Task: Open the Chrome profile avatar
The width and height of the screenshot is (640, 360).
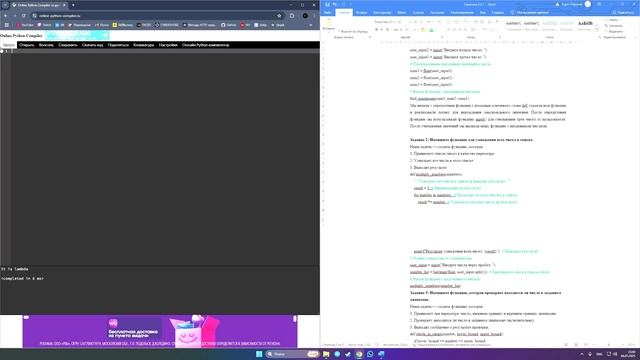Action: (x=305, y=16)
